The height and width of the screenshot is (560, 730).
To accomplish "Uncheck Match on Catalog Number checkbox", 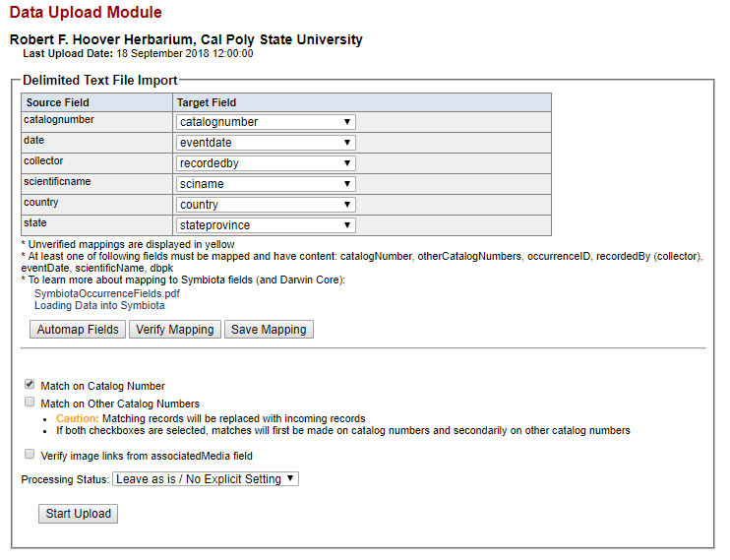I will [30, 385].
